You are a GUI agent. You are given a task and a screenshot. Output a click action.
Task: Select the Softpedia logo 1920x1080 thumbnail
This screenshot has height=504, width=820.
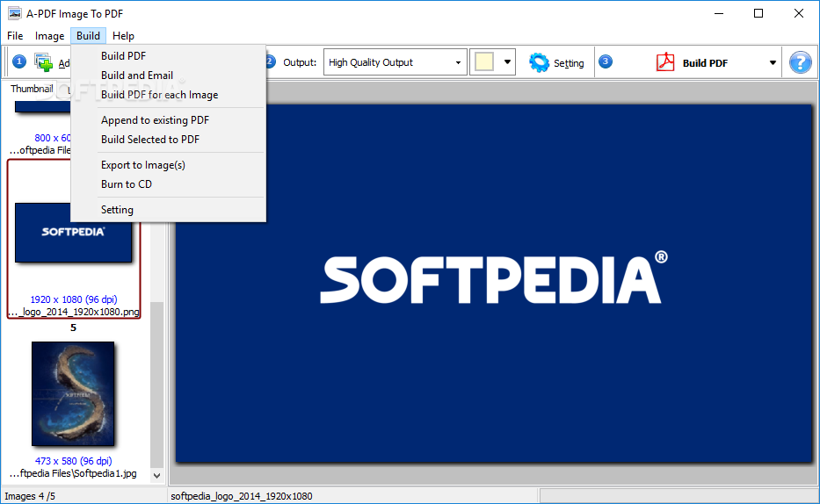coord(73,233)
